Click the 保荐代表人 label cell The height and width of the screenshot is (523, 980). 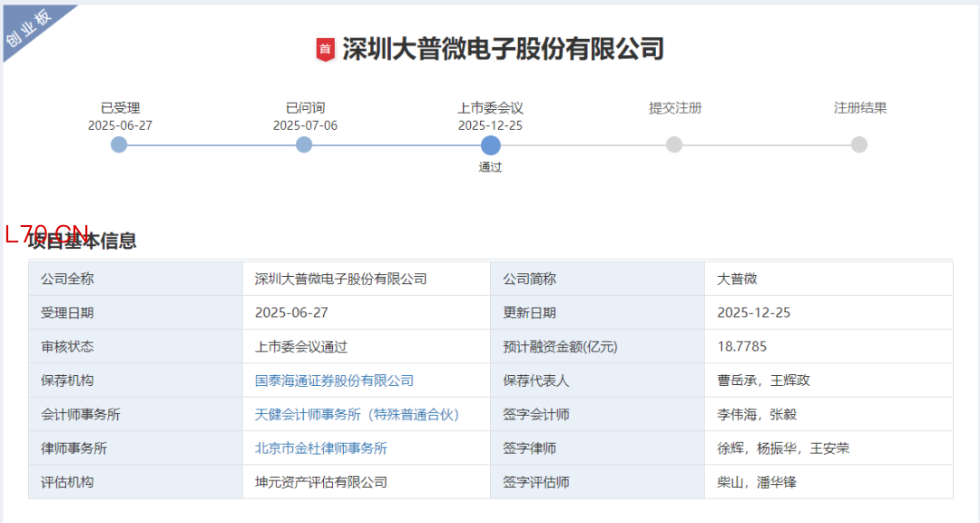pos(597,380)
